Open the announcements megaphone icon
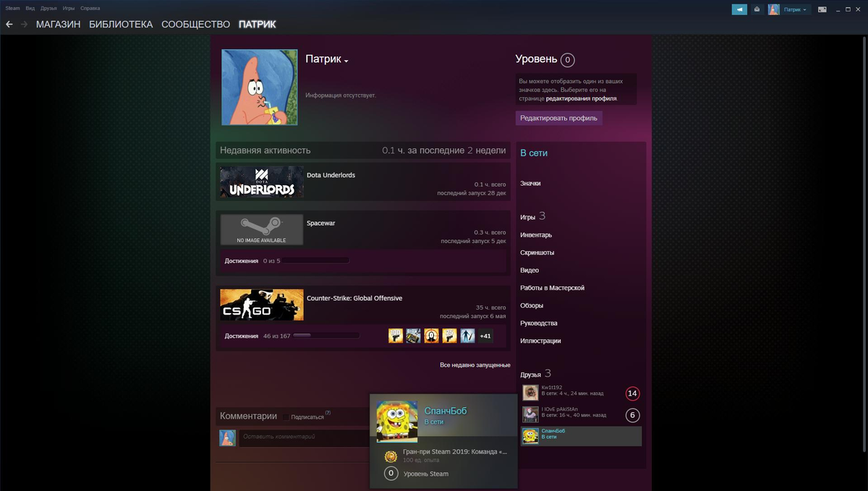Screen dimensions: 868x491 tap(739, 9)
